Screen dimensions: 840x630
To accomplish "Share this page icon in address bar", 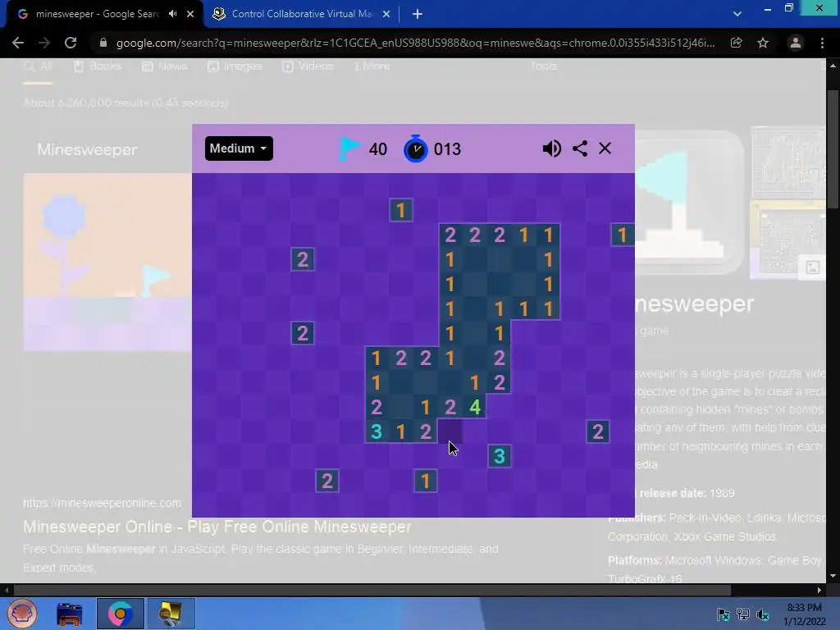I will click(736, 43).
